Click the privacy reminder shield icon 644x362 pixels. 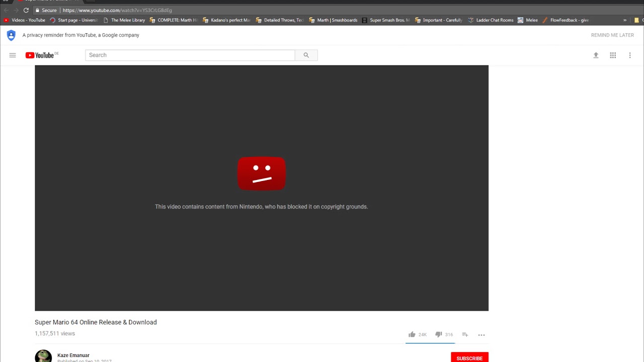[x=11, y=35]
